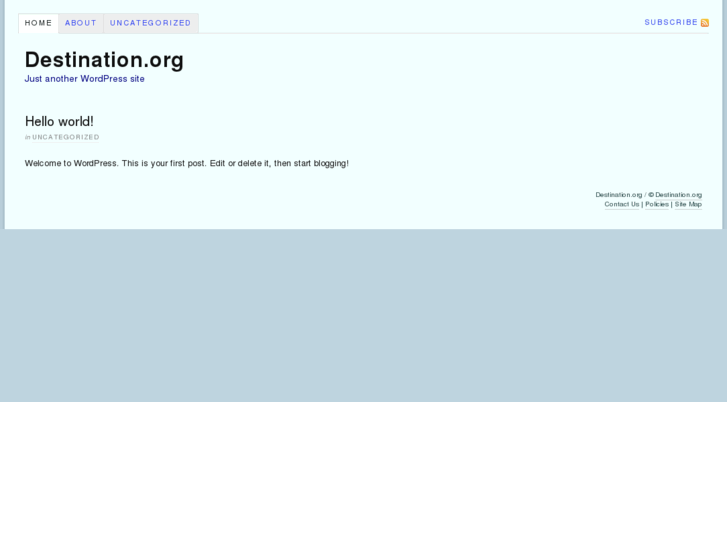Click the Welcome to WordPress post text
727x545 pixels.
[186, 163]
